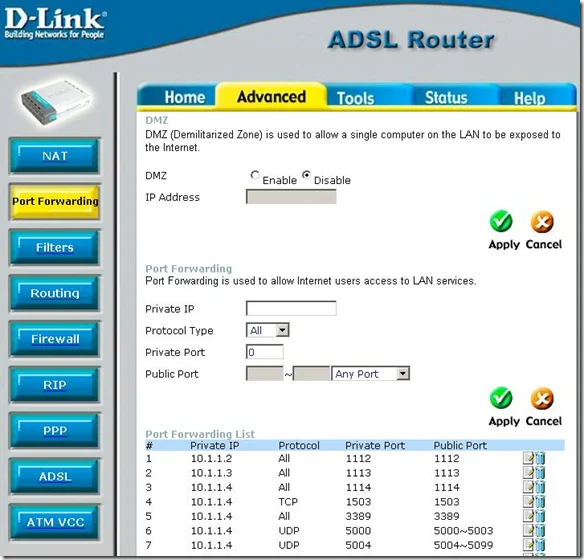
Task: Open the Tools tab
Action: pyautogui.click(x=356, y=98)
